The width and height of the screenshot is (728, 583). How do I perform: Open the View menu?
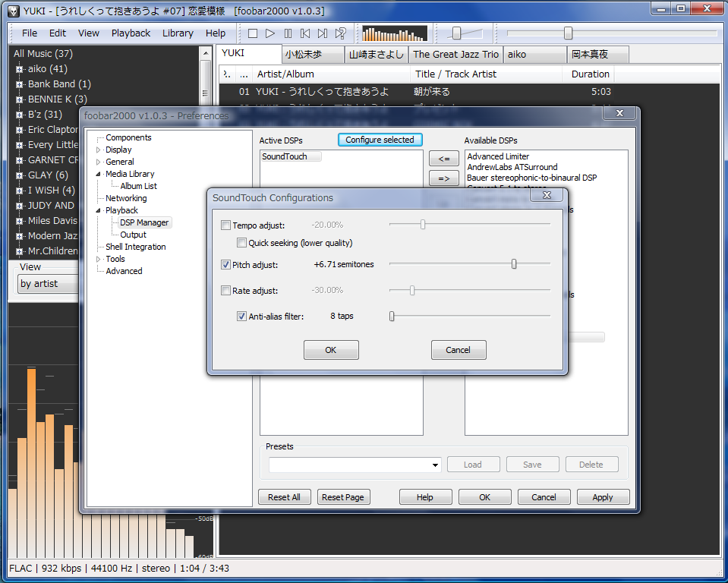88,33
